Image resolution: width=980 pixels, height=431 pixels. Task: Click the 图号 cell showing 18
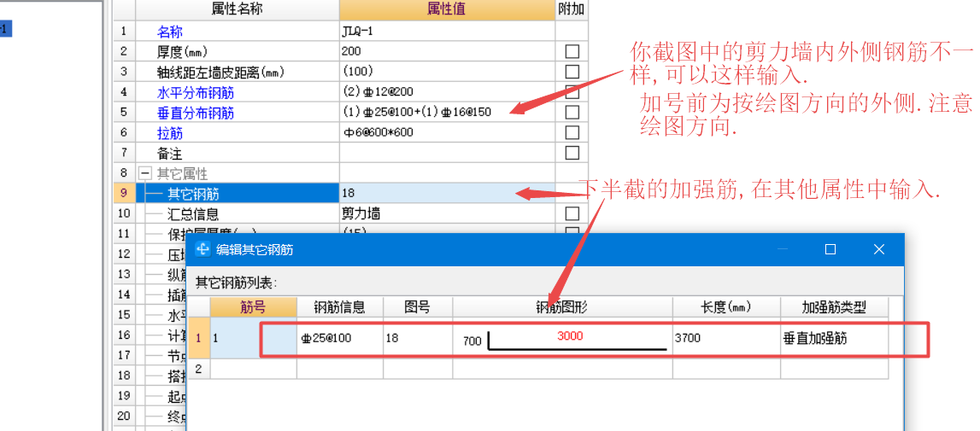[418, 338]
